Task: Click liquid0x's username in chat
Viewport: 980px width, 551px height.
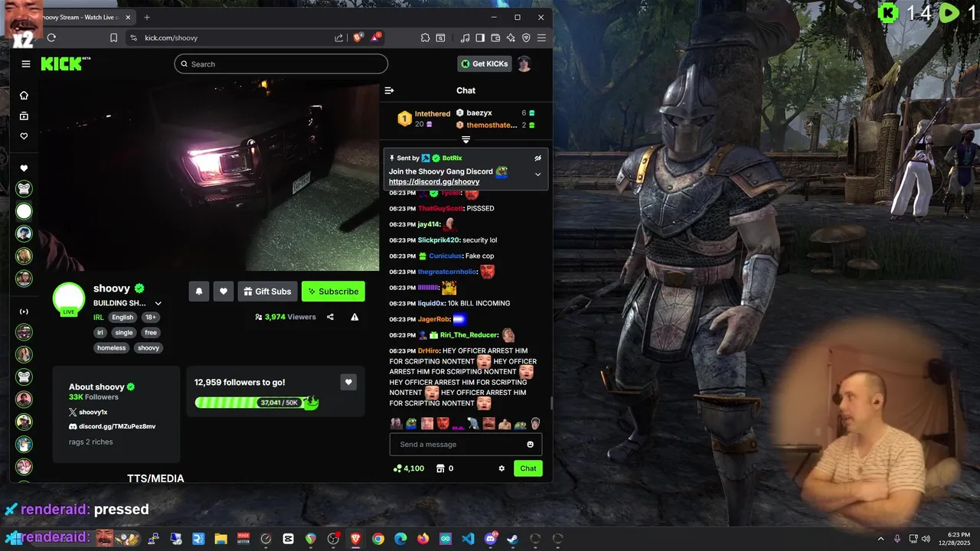Action: click(x=430, y=303)
